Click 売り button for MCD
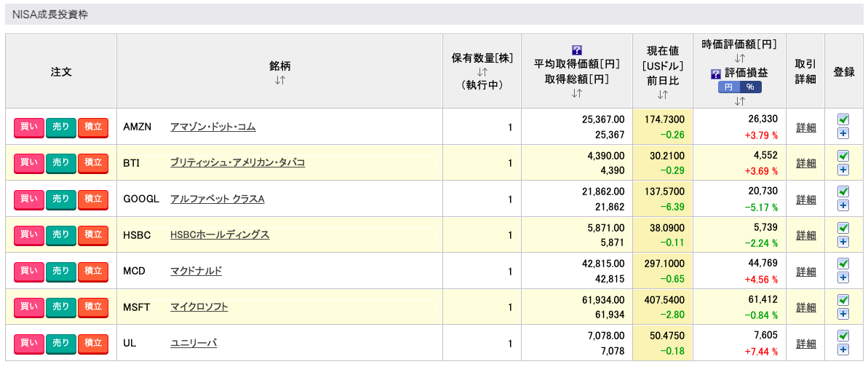The image size is (868, 367). tap(61, 271)
